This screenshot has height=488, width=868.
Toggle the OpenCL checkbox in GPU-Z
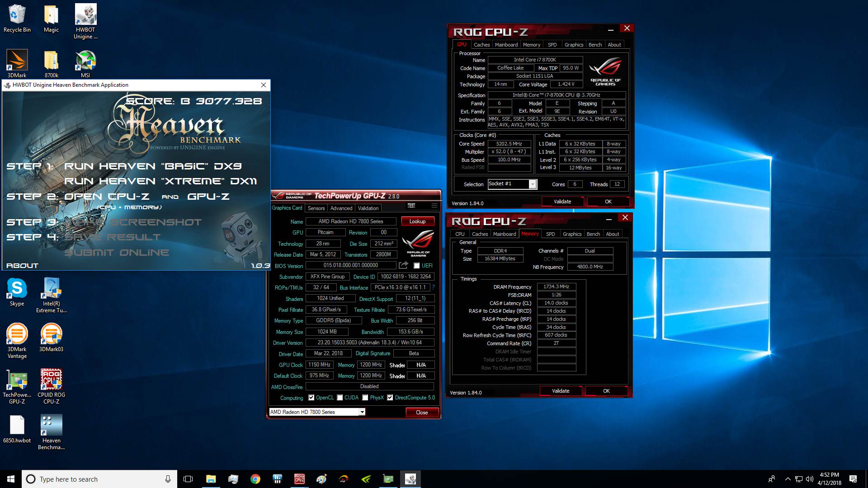[311, 398]
